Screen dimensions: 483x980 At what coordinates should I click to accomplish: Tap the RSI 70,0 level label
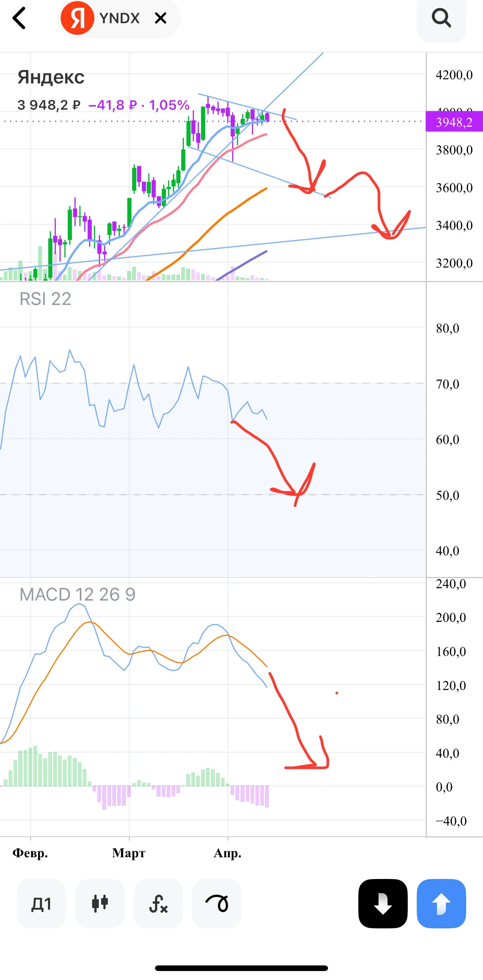pos(447,384)
